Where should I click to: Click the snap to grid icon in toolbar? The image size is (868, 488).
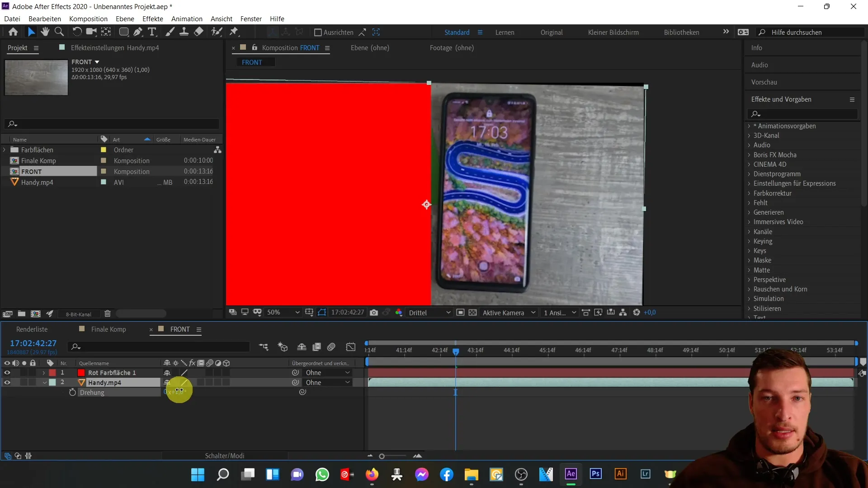coord(377,32)
